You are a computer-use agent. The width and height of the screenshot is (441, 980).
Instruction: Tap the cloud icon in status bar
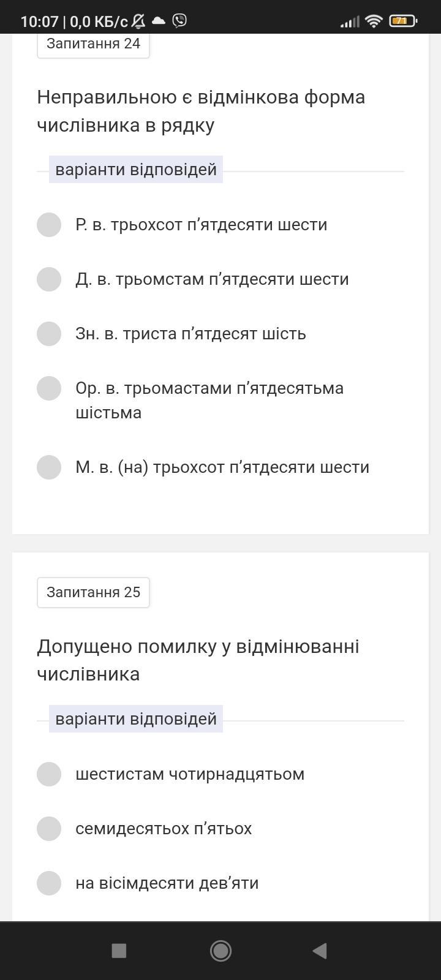[159, 21]
